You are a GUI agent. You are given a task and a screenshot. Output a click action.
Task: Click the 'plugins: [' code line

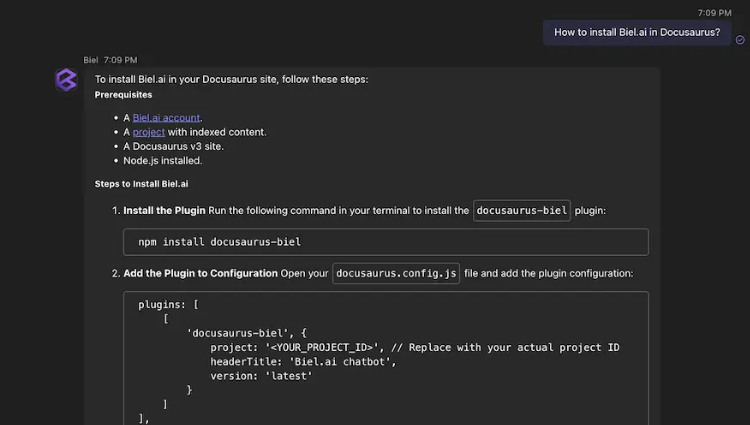coord(168,305)
